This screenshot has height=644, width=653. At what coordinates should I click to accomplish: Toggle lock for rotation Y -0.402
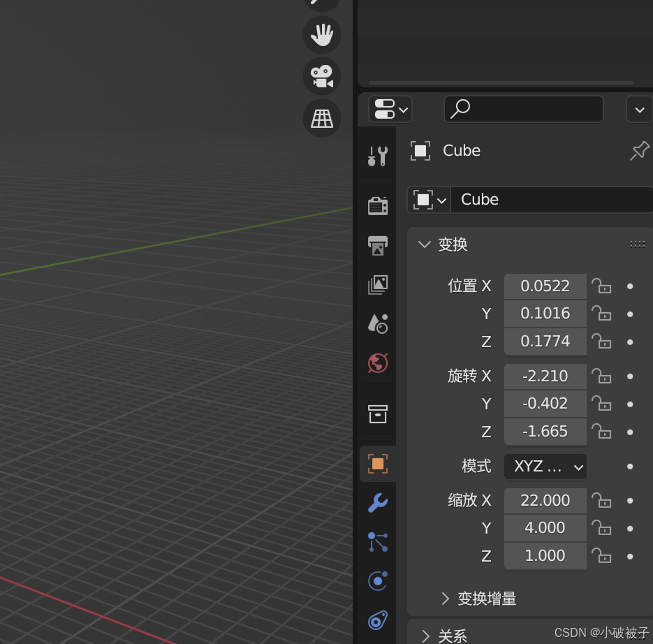coord(602,404)
